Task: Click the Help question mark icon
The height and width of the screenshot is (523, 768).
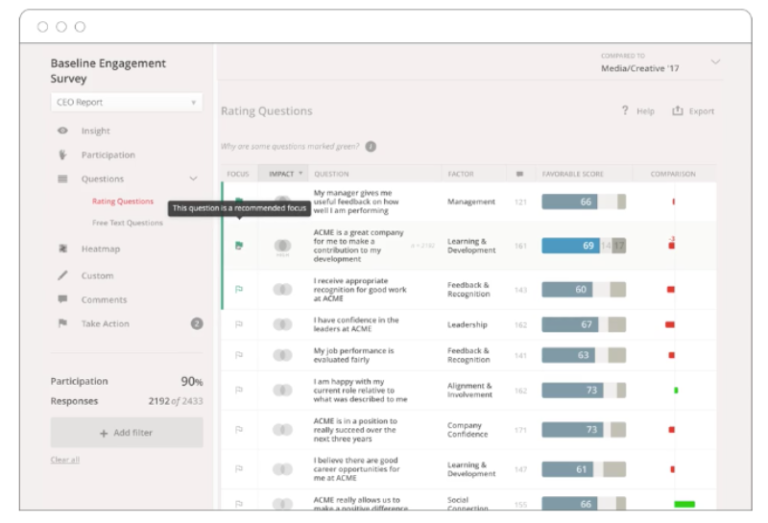Action: click(625, 111)
